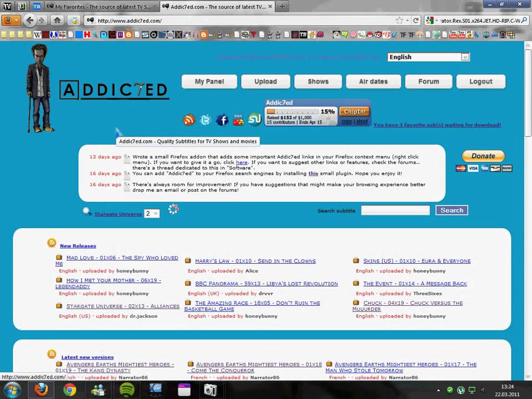Screen dimensions: 532x399
Task: Open BBC Panorama 59x13 Libya's Lost Revolution link
Action: (267, 284)
